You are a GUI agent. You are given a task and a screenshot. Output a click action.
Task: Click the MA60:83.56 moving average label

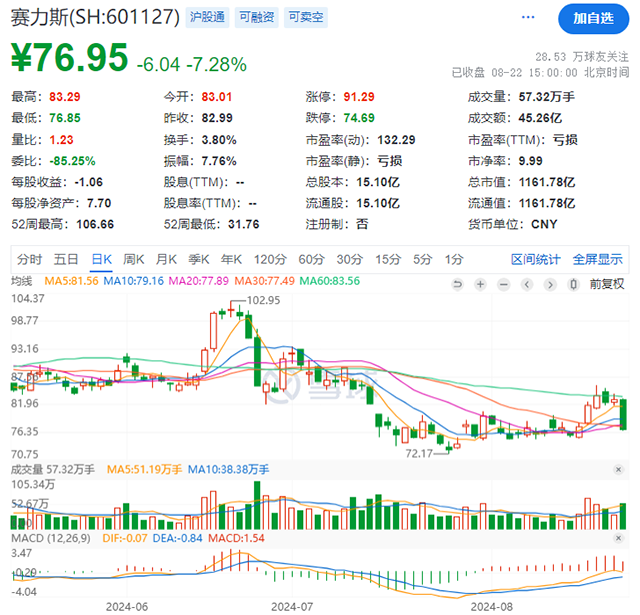pos(329,281)
